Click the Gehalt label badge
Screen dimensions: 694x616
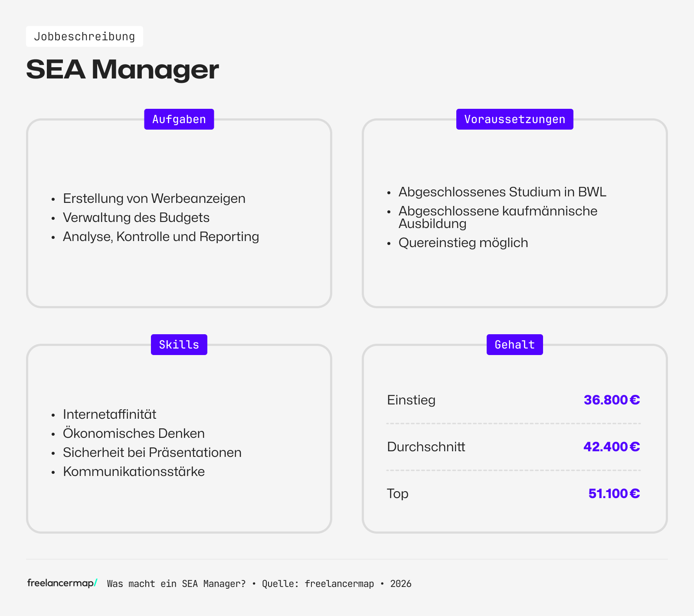(514, 344)
